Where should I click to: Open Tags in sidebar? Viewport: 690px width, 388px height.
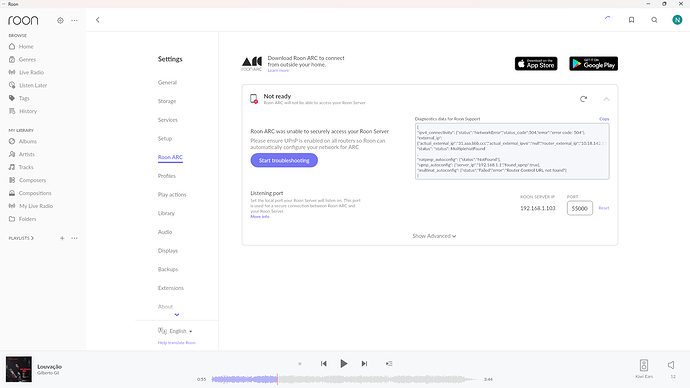24,98
